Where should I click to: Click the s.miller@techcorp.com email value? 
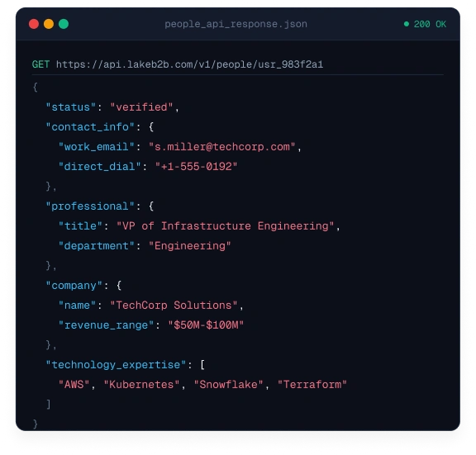click(x=222, y=147)
